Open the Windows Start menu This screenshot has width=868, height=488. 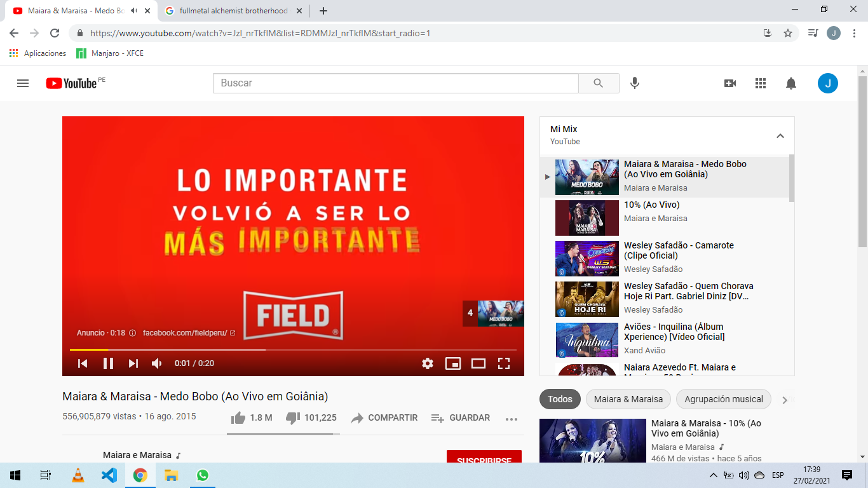pos(15,475)
